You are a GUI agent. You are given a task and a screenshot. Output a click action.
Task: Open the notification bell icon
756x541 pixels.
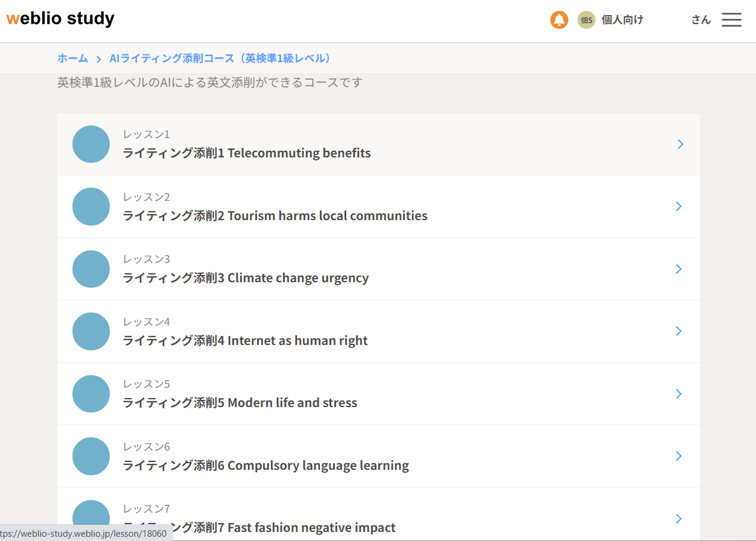pos(559,20)
